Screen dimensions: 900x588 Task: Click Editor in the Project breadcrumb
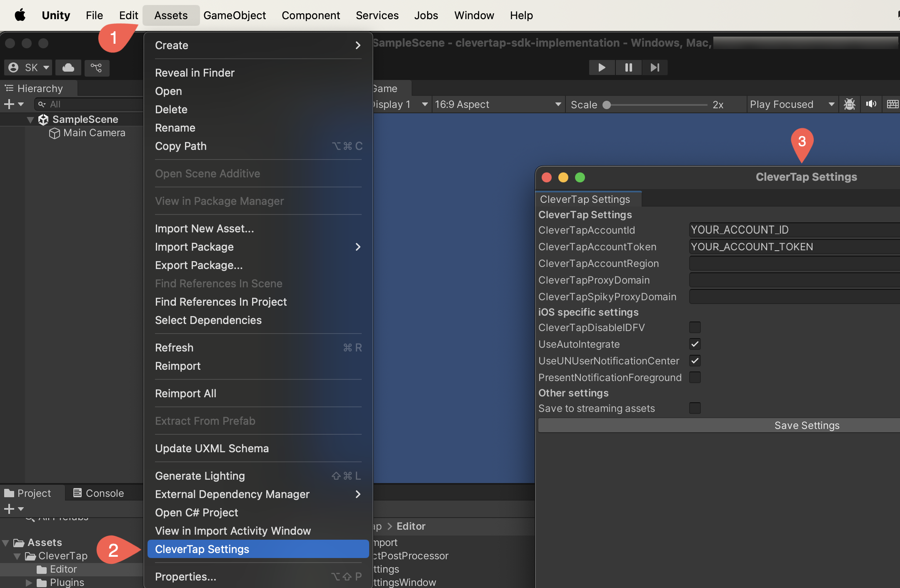click(x=411, y=526)
